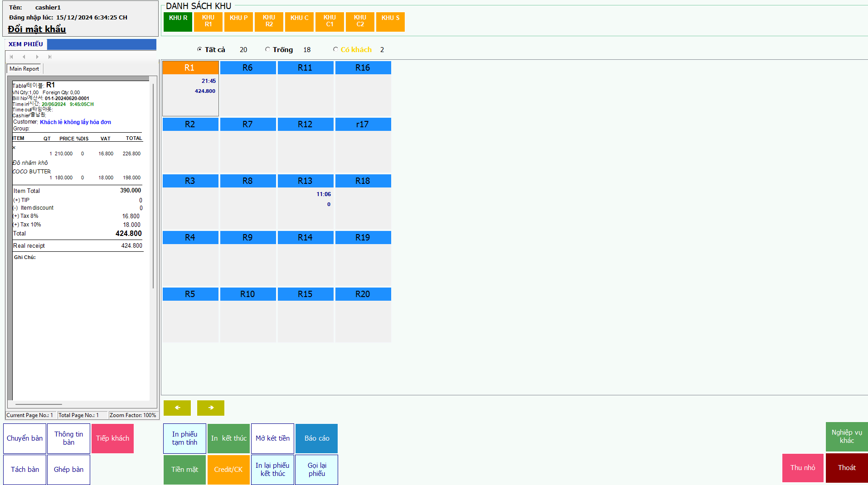Switch to KHU R area tab
This screenshot has width=868, height=485.
[x=178, y=22]
